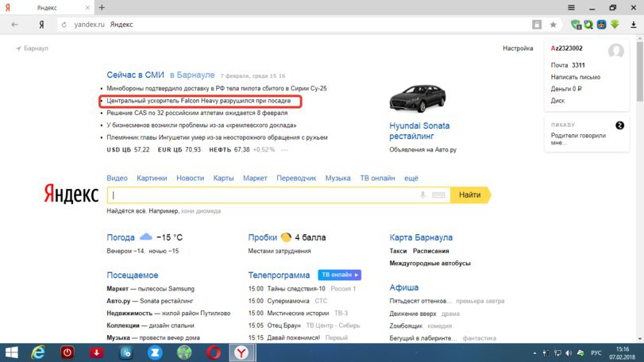Open the Афиша heading link
Screen dimensions: 644x362
[403, 287]
